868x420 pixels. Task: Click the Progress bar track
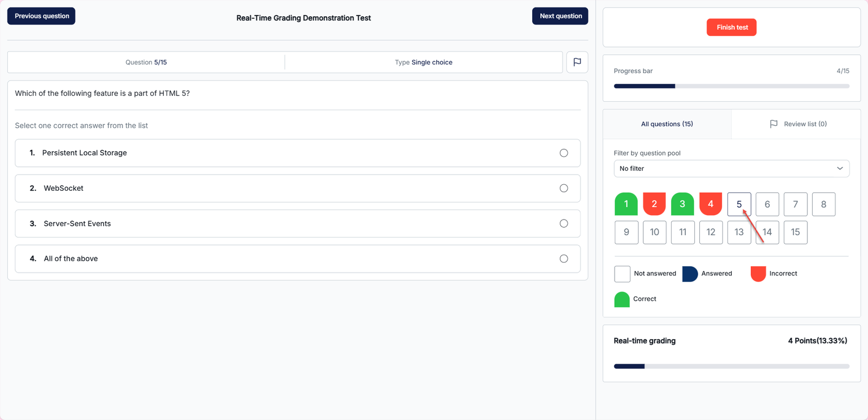click(731, 86)
